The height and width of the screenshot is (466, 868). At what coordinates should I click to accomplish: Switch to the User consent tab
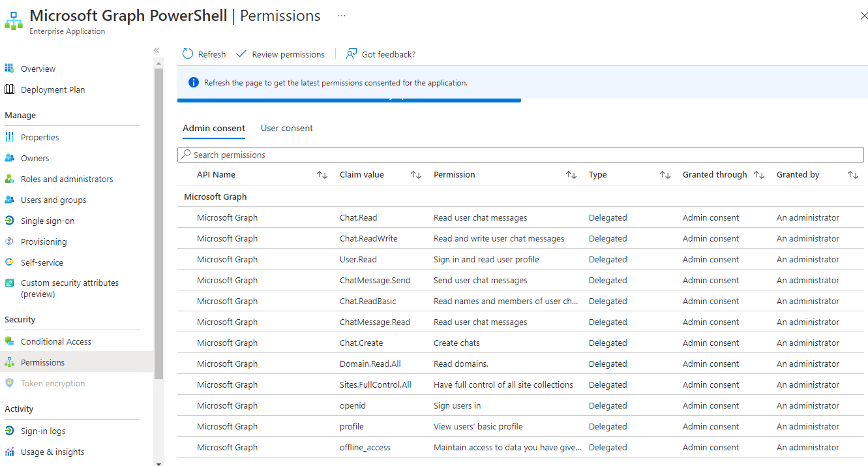coord(286,128)
